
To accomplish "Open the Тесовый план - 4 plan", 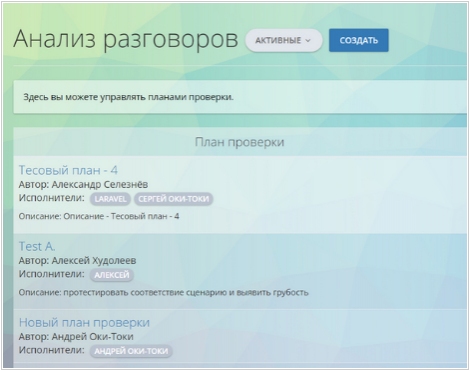I will coord(68,170).
